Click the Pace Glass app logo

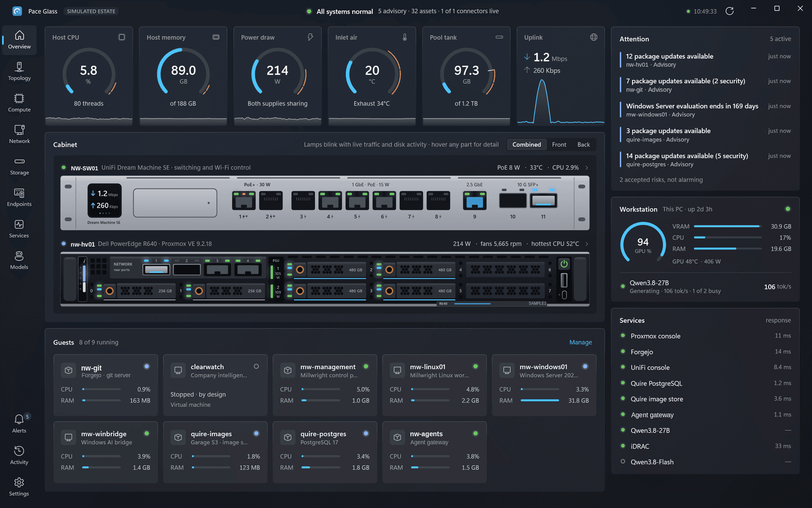tap(17, 11)
